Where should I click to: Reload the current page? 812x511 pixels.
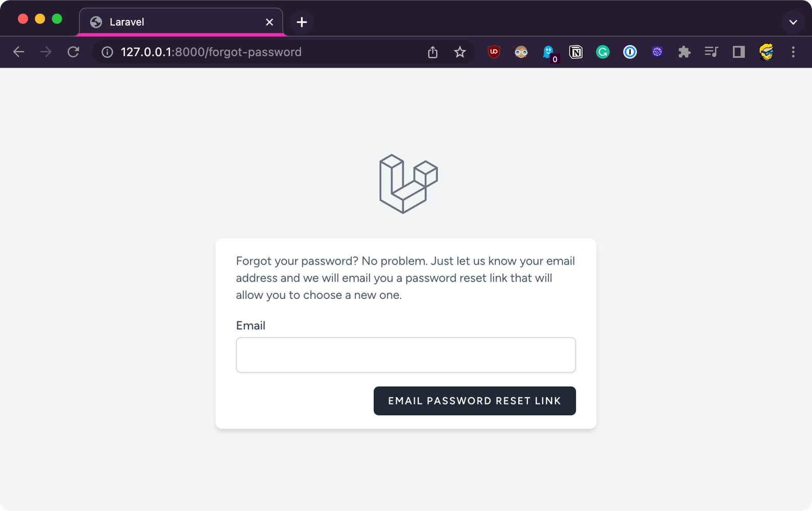73,52
